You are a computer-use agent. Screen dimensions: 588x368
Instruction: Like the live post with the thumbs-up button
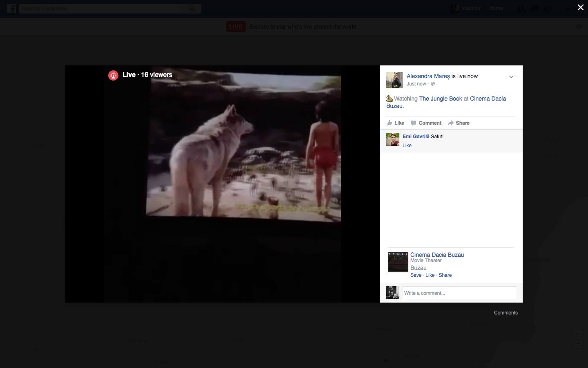point(395,123)
